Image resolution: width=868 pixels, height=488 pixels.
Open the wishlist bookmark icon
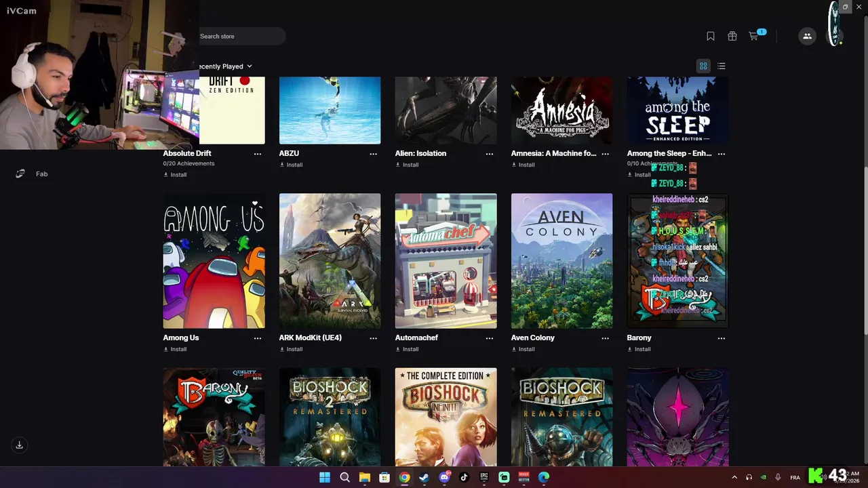coord(711,36)
